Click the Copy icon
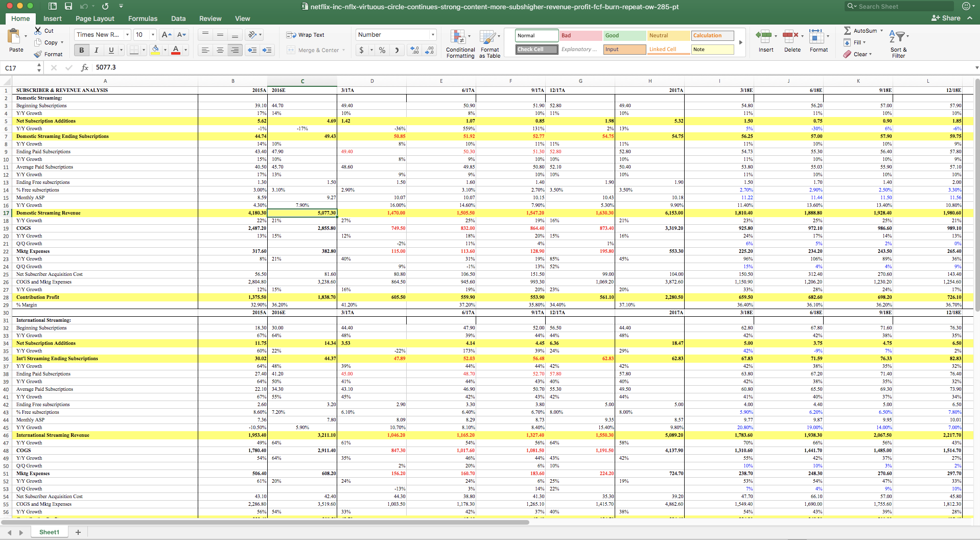 point(38,42)
